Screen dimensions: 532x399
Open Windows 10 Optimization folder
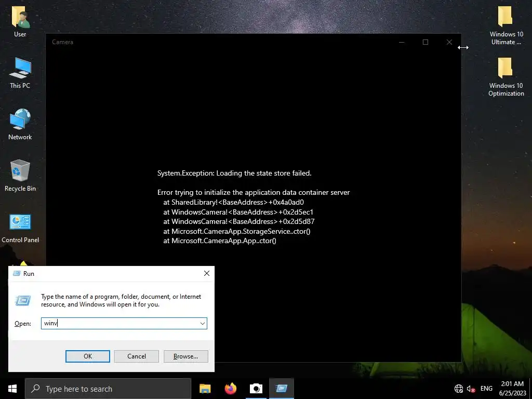pyautogui.click(x=506, y=77)
